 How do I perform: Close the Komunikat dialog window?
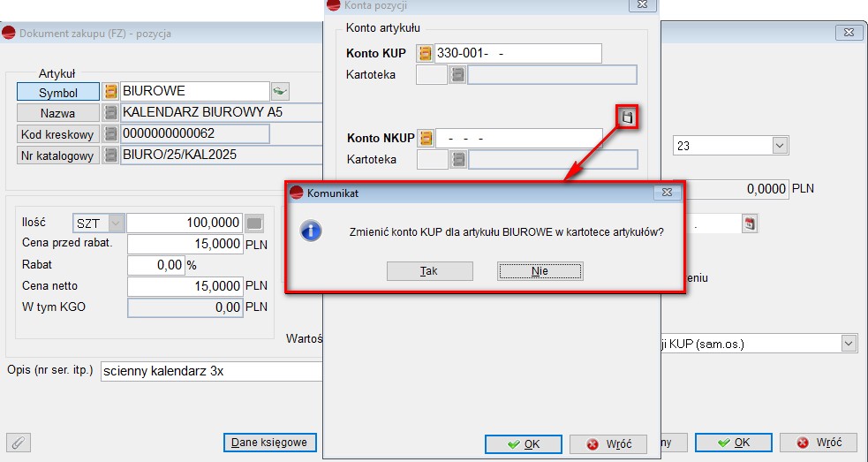[667, 192]
